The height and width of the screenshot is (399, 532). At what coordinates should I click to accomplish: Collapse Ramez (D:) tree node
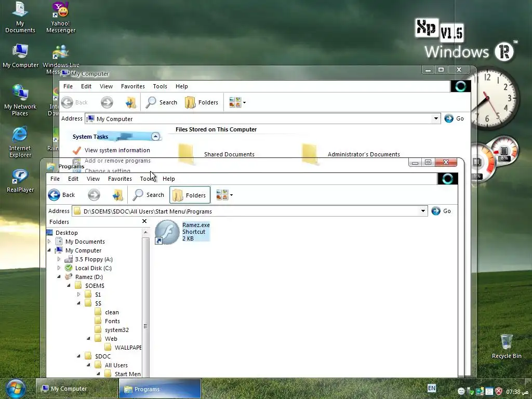click(59, 276)
